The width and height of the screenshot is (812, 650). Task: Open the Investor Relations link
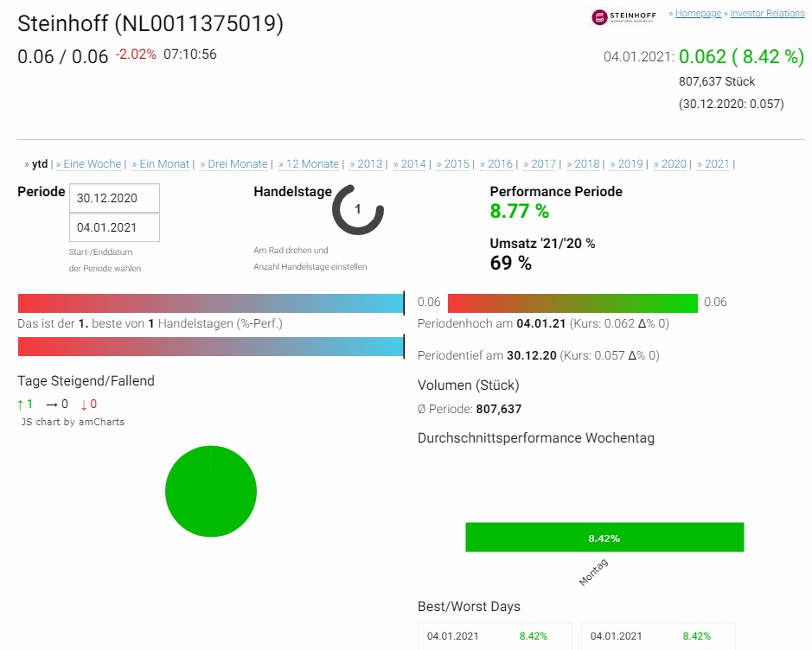[767, 14]
